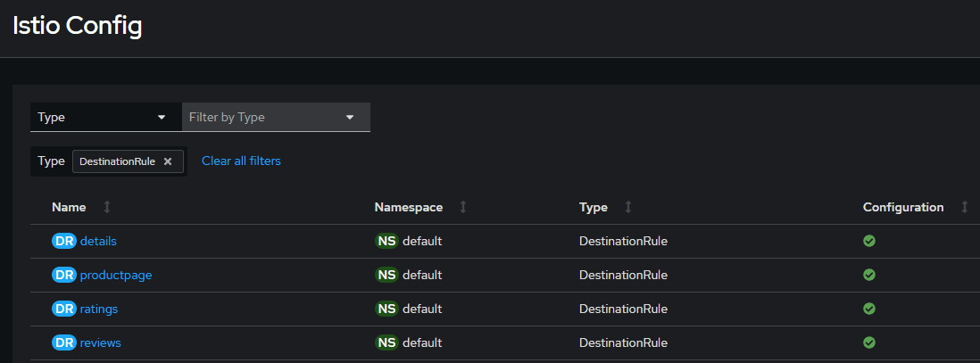The height and width of the screenshot is (363, 980).
Task: Clear all filters
Action: tap(241, 161)
